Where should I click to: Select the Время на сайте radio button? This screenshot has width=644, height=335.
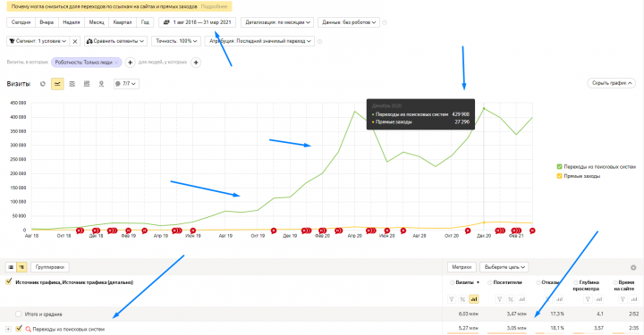pos(615,282)
